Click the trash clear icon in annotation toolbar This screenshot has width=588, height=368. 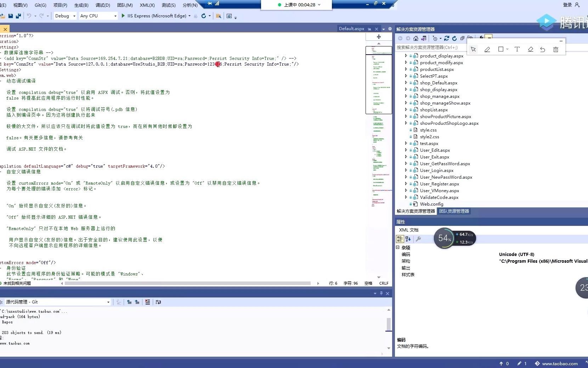pyautogui.click(x=556, y=50)
